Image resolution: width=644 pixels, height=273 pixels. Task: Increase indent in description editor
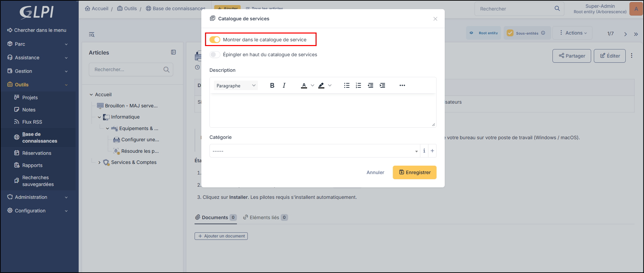[x=382, y=85]
